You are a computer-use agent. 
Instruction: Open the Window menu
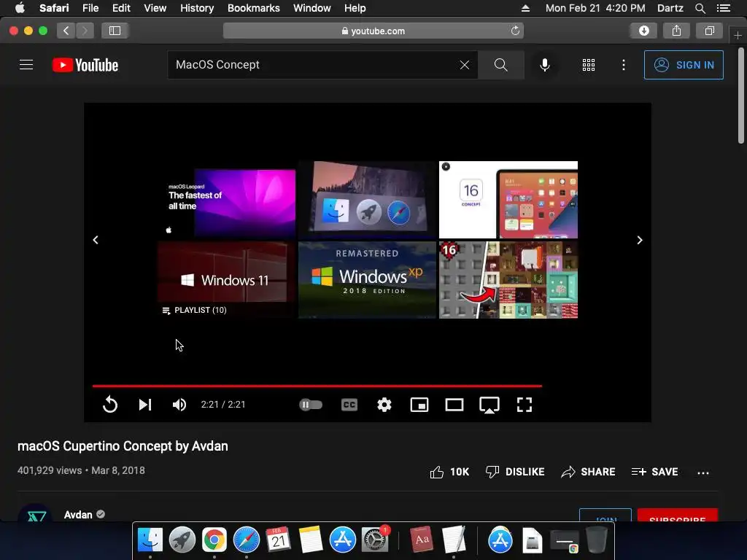(x=312, y=8)
